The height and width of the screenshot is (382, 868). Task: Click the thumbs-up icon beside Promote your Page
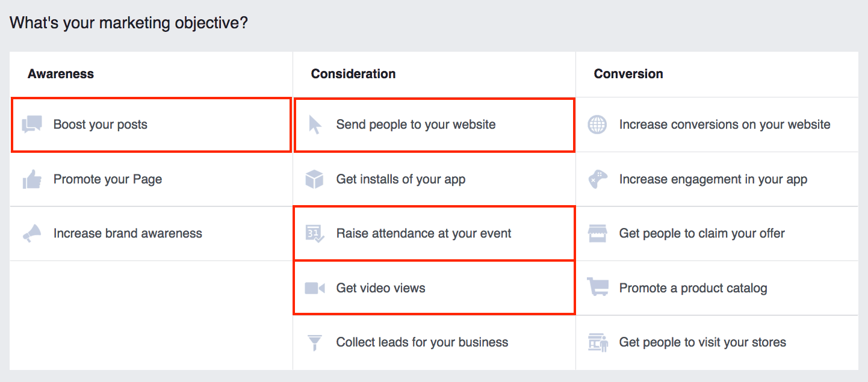tap(32, 179)
